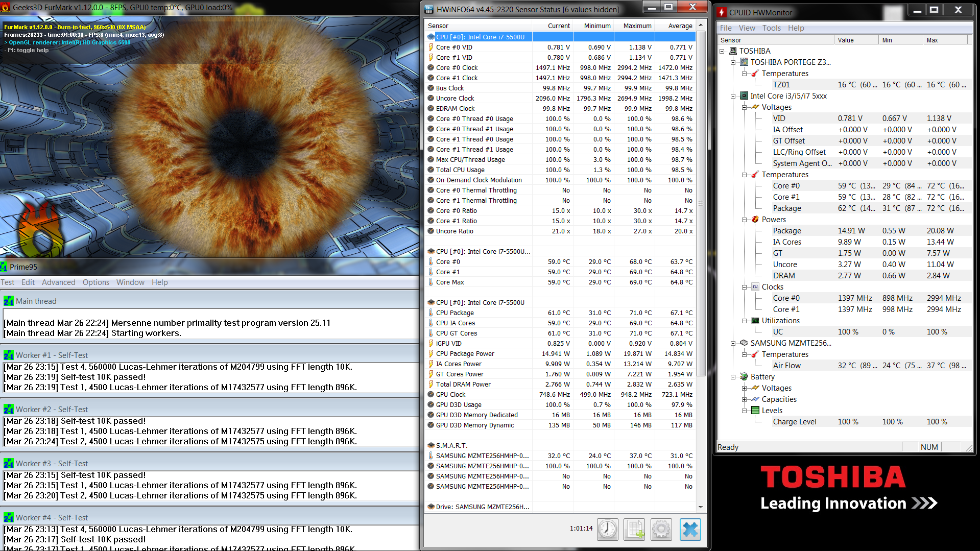Click the S.M.A.R.T. section icon
Screen dimensions: 980x551
click(431, 445)
